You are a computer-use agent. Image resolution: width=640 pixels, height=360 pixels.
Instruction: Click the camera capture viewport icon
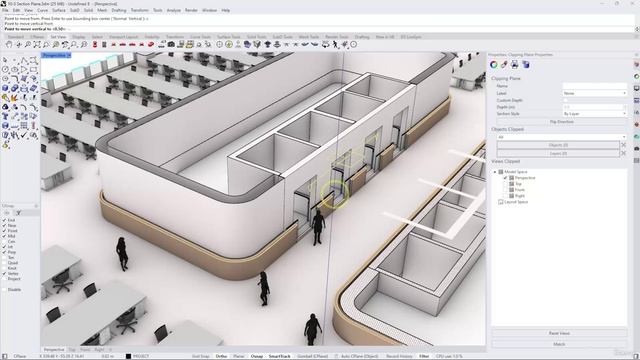171,44
